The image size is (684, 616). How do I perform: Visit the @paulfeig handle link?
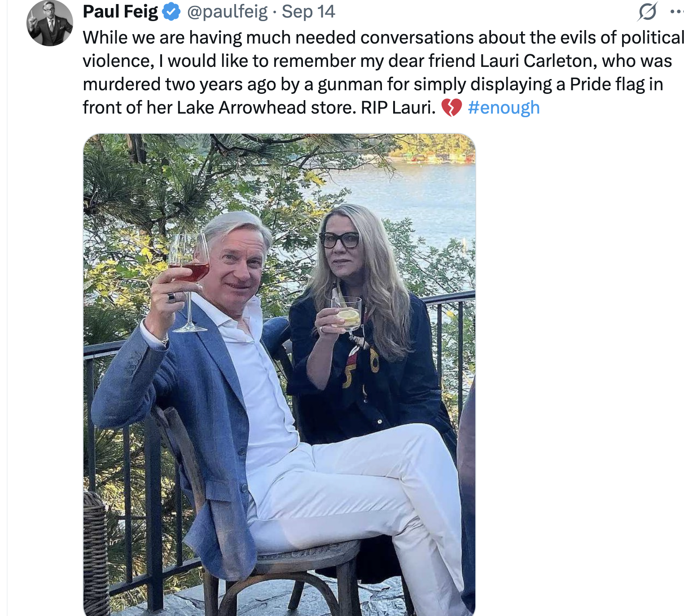click(x=227, y=12)
